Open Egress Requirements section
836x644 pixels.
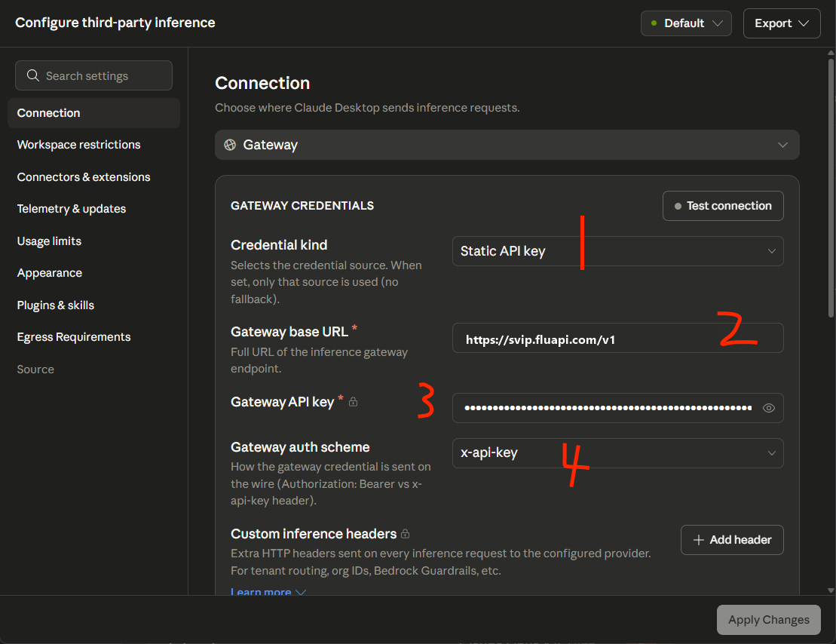[x=74, y=337]
